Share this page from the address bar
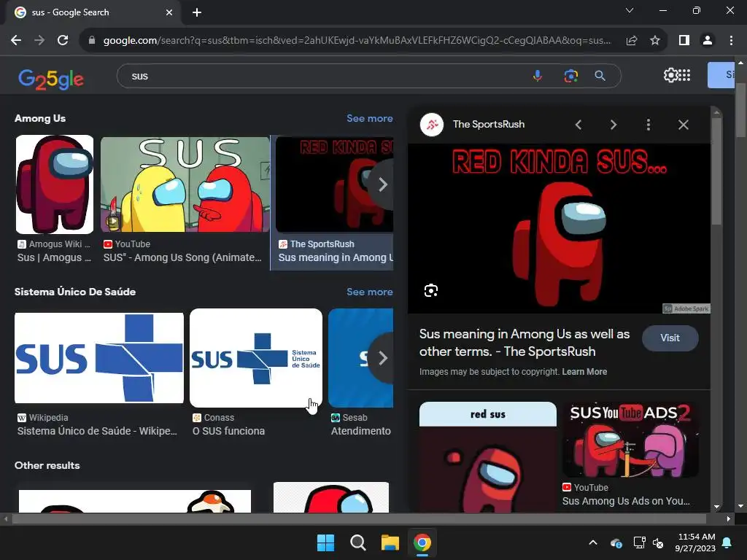Screen dimensions: 747x560 pyautogui.click(x=632, y=41)
